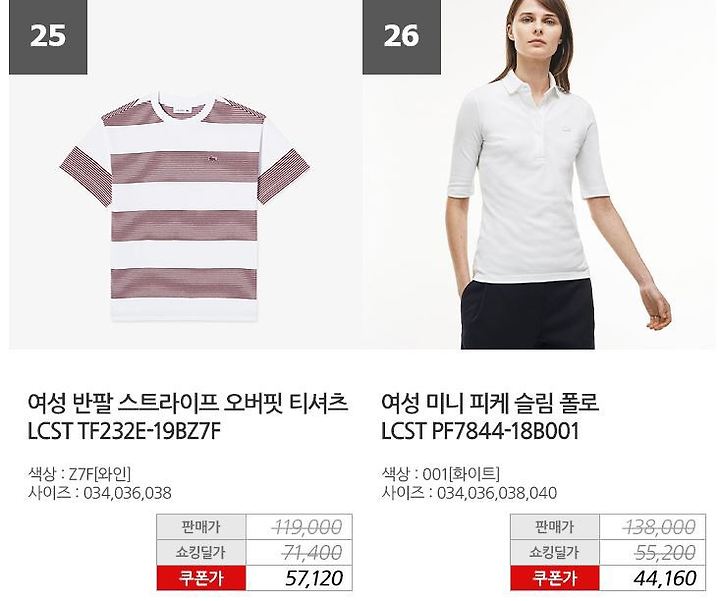Click 판매가 label in item 26 table

[555, 527]
